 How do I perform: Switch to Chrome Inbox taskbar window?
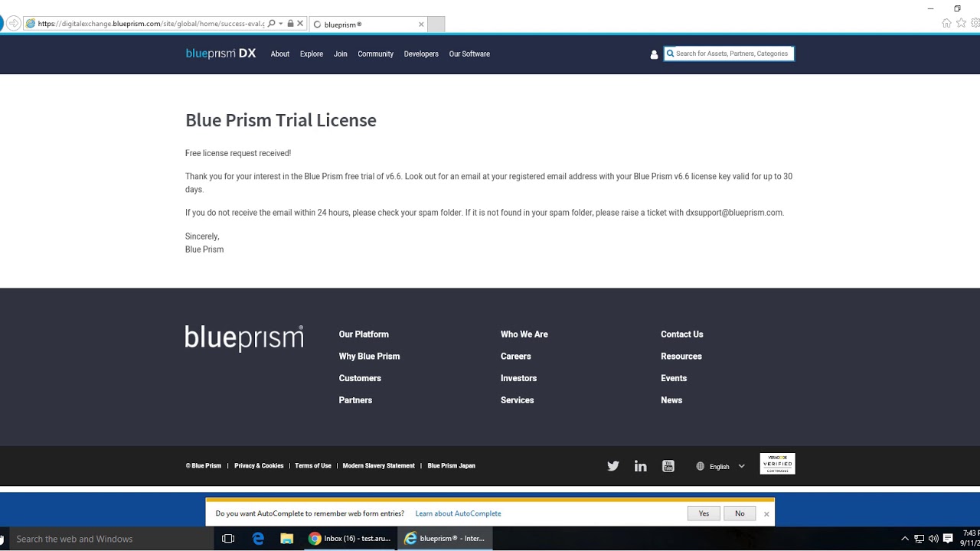pos(351,539)
